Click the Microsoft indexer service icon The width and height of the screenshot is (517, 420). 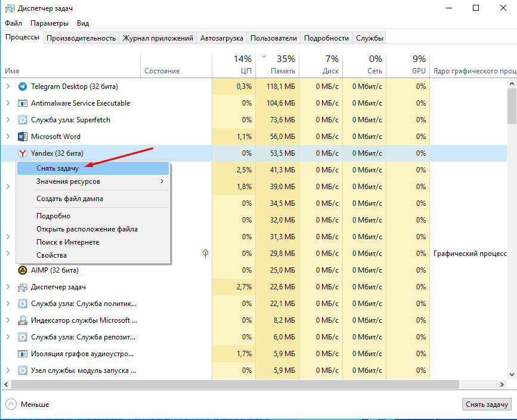point(23,320)
